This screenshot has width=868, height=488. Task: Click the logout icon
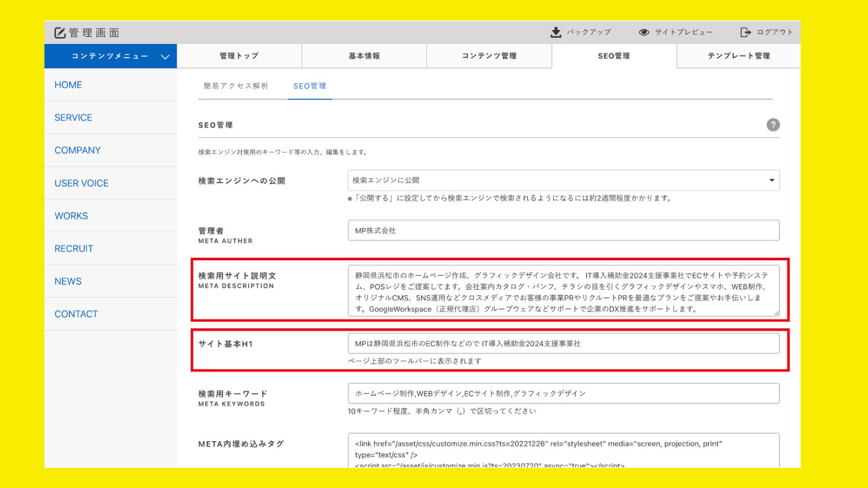(x=745, y=32)
